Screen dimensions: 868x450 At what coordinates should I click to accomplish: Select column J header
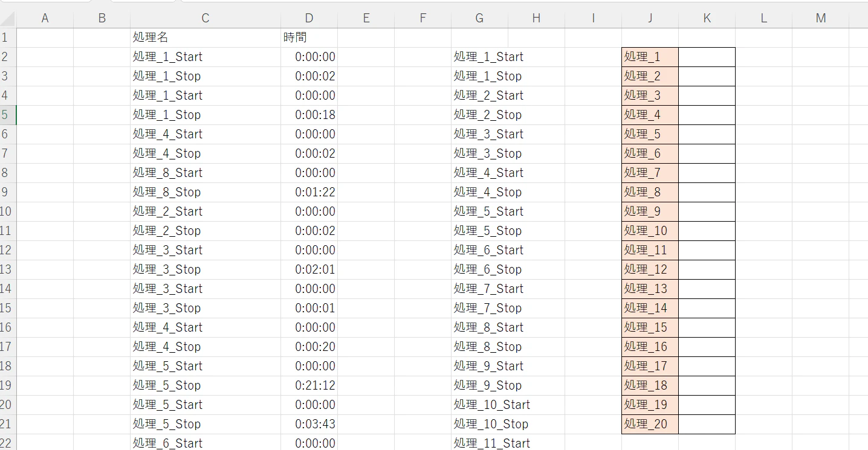pos(650,18)
